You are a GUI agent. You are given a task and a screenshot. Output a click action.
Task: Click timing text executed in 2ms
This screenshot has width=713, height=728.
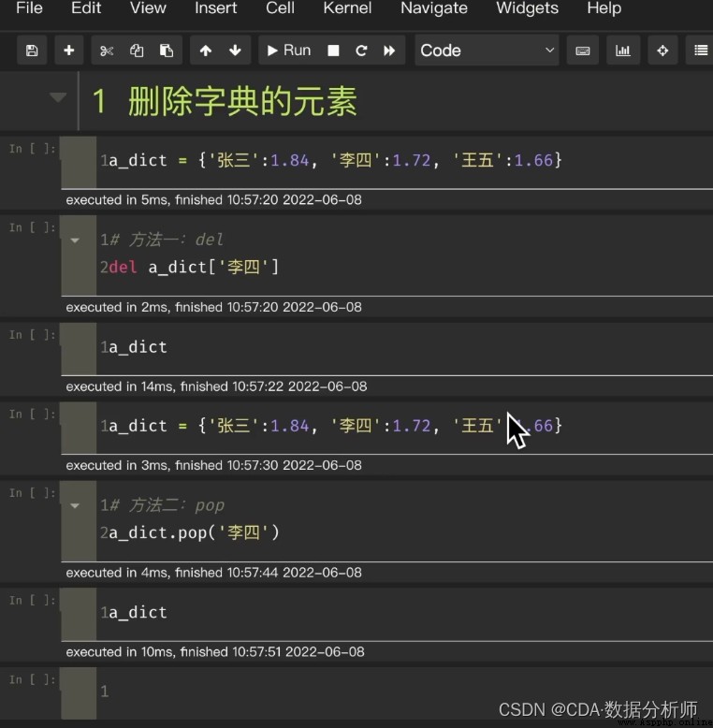[x=118, y=307]
